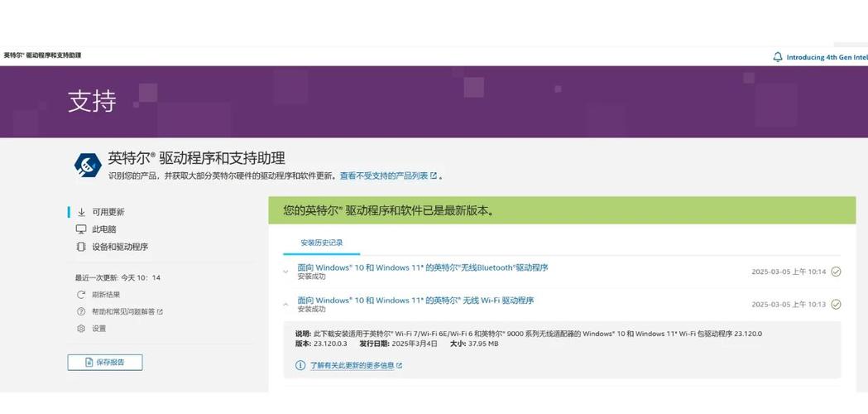Click the 2025-03-05 上午 10:14 timestamp
868x414 pixels.
(x=789, y=272)
